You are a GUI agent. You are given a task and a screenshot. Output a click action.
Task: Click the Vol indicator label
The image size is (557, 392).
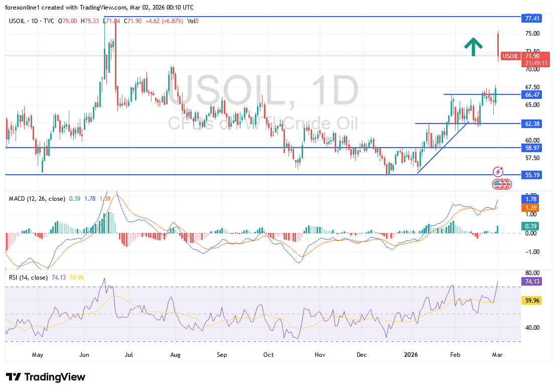tap(191, 21)
